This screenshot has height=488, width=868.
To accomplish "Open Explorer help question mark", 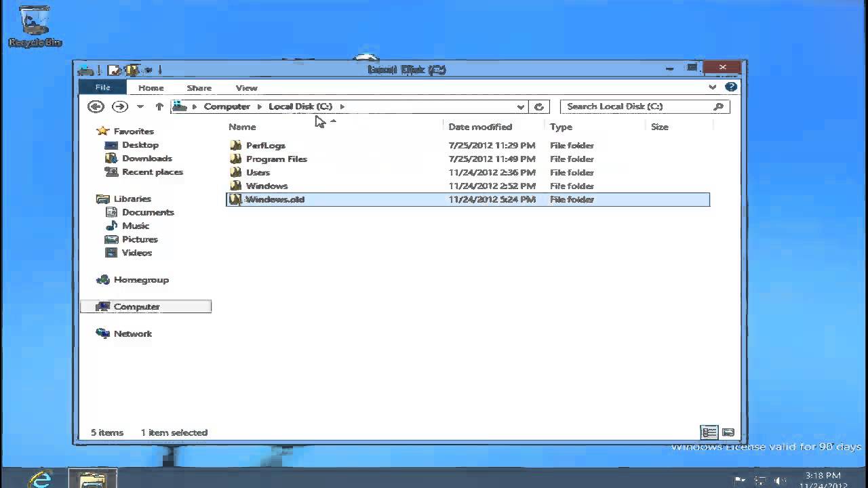I will click(x=731, y=87).
